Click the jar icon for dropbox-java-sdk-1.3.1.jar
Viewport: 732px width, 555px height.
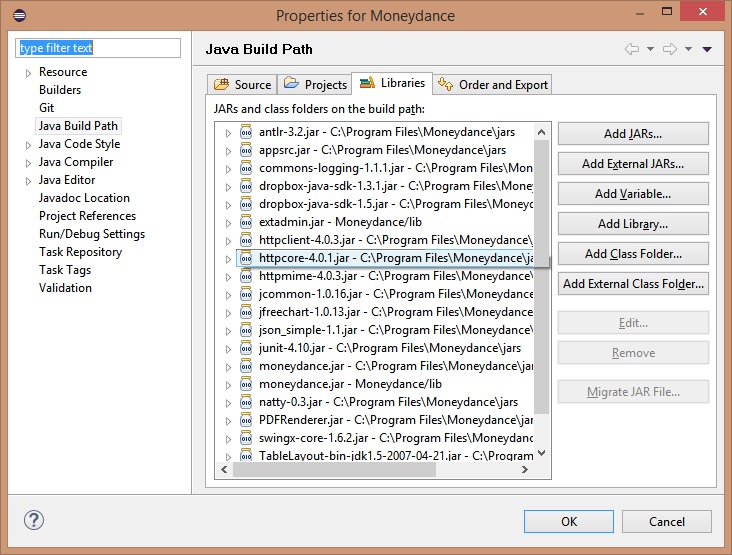coord(246,186)
